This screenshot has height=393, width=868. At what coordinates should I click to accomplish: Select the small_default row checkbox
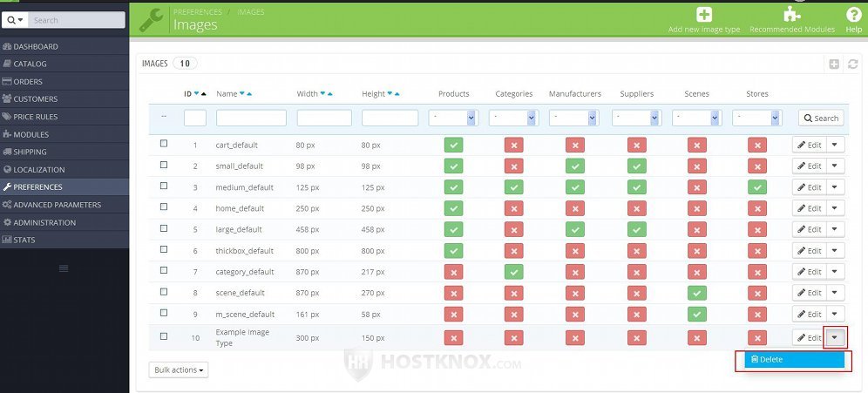(x=164, y=165)
